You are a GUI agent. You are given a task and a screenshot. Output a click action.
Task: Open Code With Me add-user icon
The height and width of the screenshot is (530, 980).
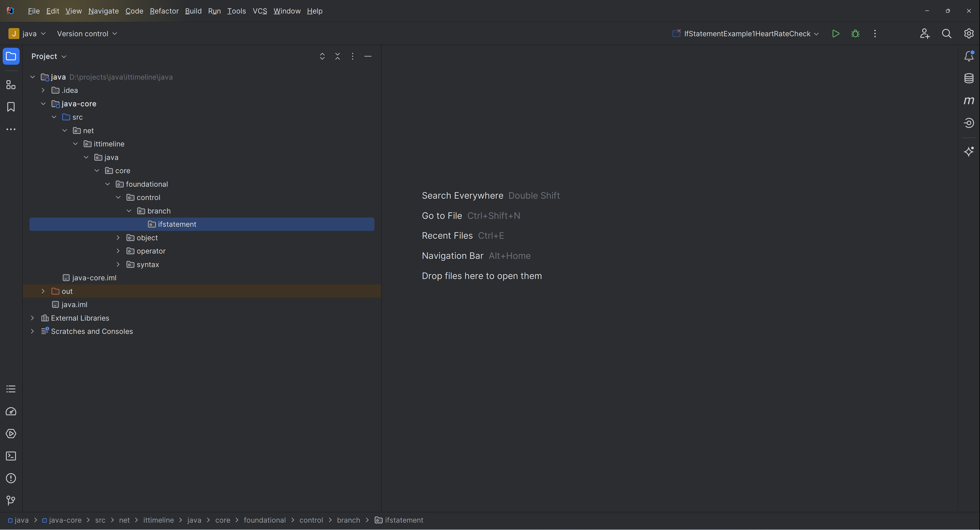pyautogui.click(x=925, y=34)
